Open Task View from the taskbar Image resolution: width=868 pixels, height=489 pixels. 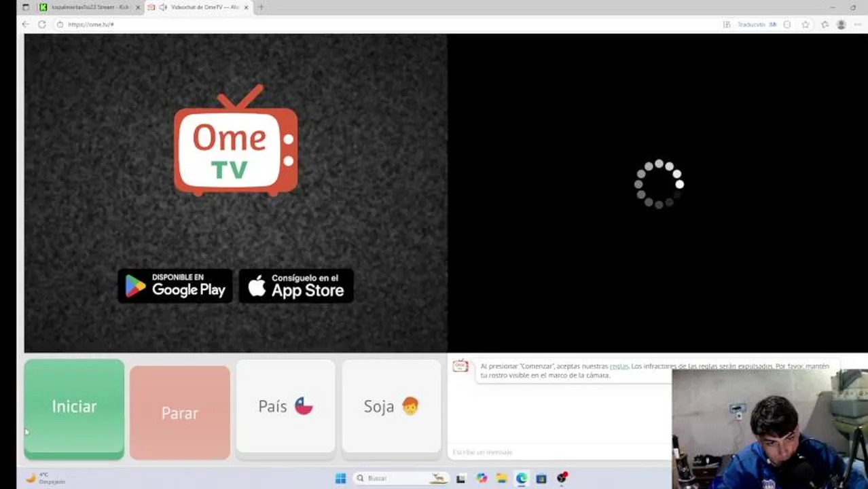(460, 478)
